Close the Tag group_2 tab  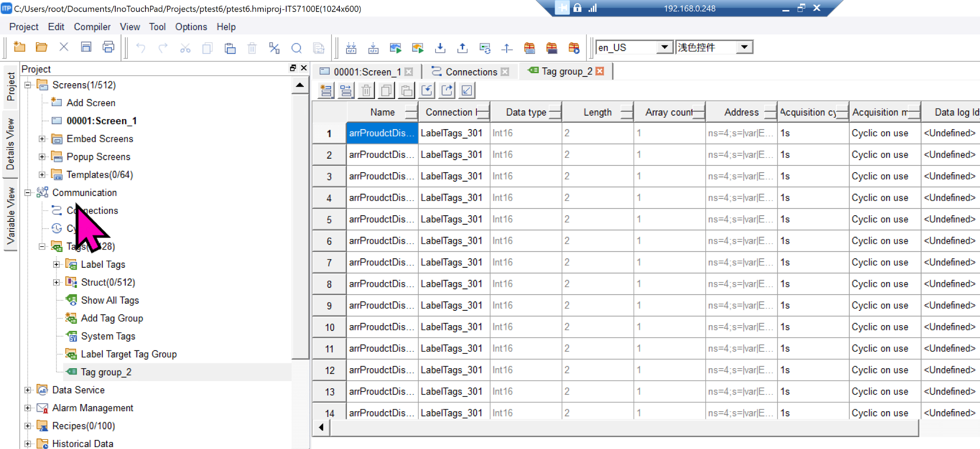tap(600, 71)
